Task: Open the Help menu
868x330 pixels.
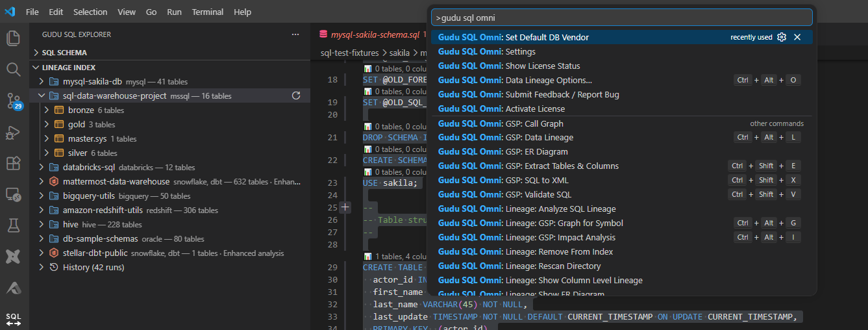Action: click(x=242, y=12)
